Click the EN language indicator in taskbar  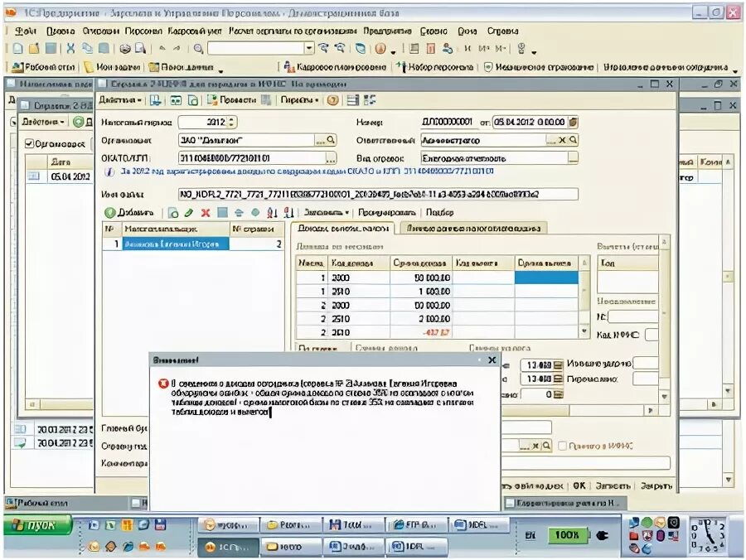click(530, 535)
